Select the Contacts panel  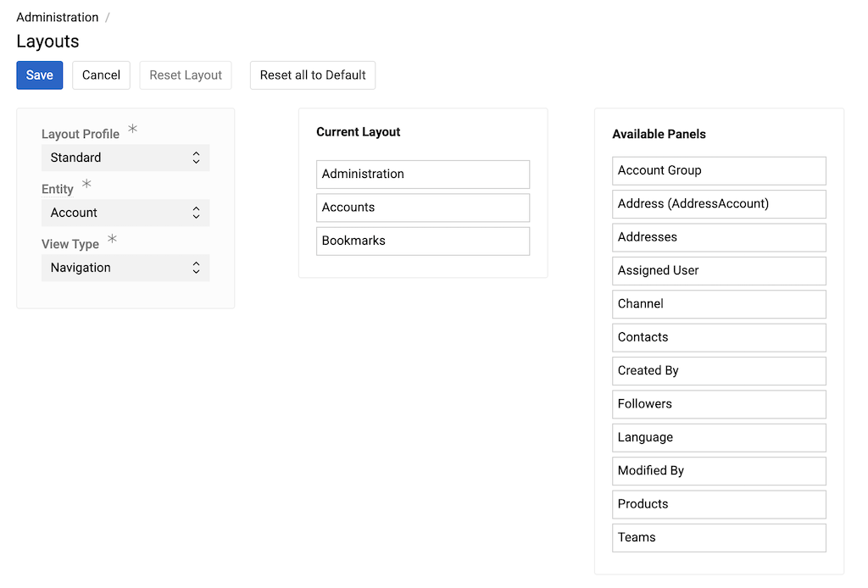coord(718,337)
